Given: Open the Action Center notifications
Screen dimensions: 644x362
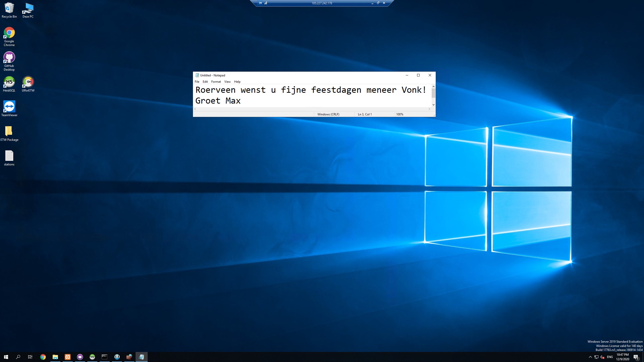Looking at the screenshot, I should click(x=636, y=357).
